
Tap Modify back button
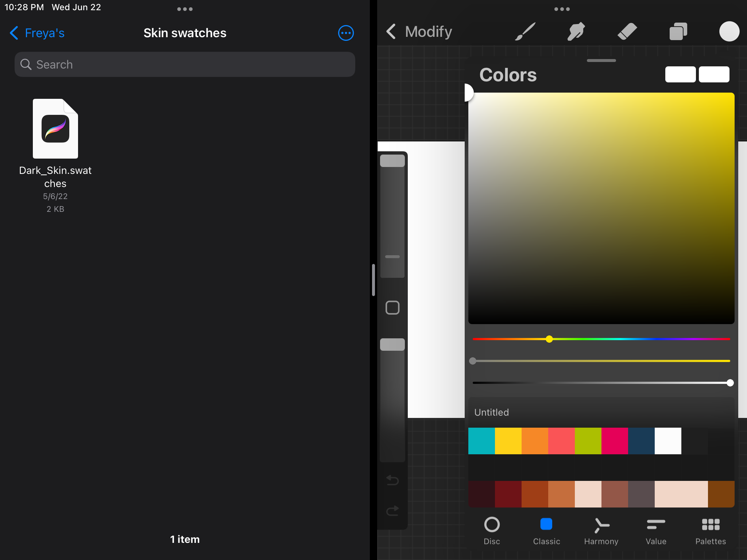pyautogui.click(x=419, y=32)
